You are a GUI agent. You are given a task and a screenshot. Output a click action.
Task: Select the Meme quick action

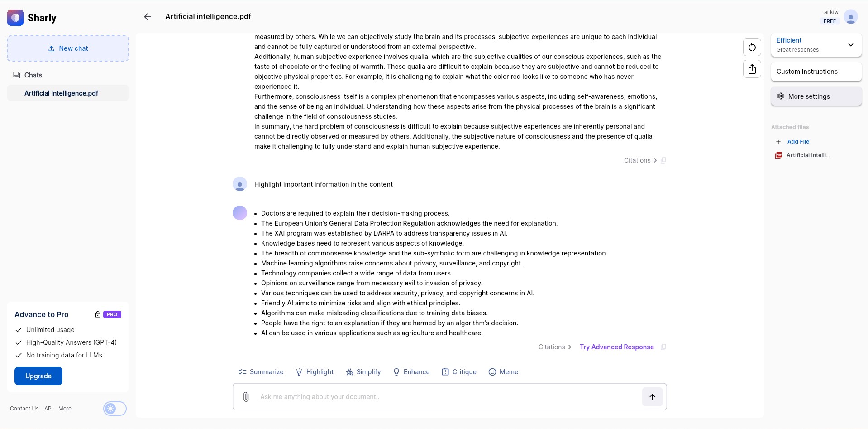tap(503, 372)
